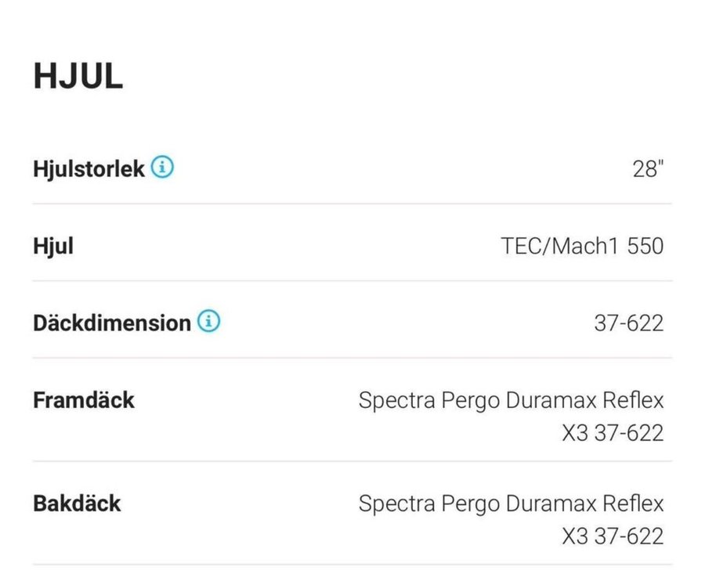Click the divider below the Hjul row
This screenshot has height=588, width=705.
(x=352, y=280)
